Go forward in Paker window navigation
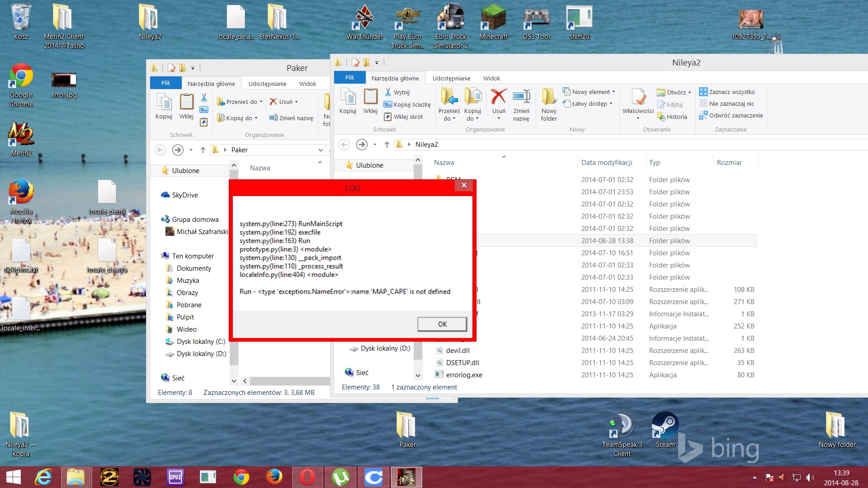 tap(178, 150)
